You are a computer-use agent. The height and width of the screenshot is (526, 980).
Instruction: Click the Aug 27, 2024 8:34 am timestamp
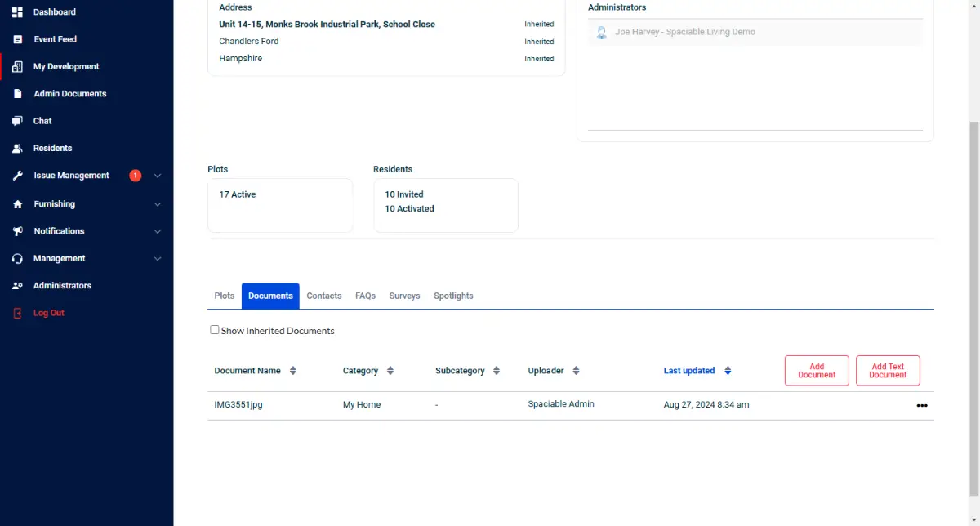706,405
